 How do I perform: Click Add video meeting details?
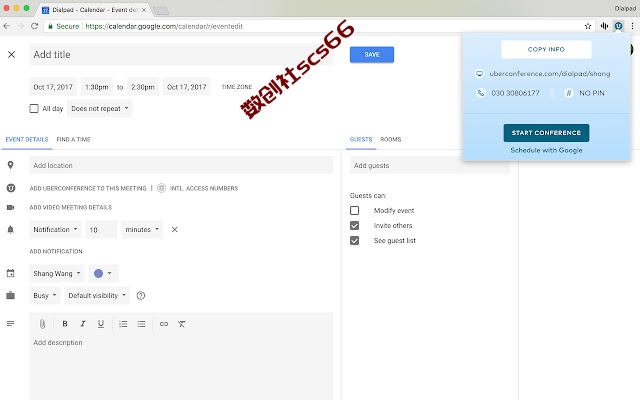click(x=71, y=207)
